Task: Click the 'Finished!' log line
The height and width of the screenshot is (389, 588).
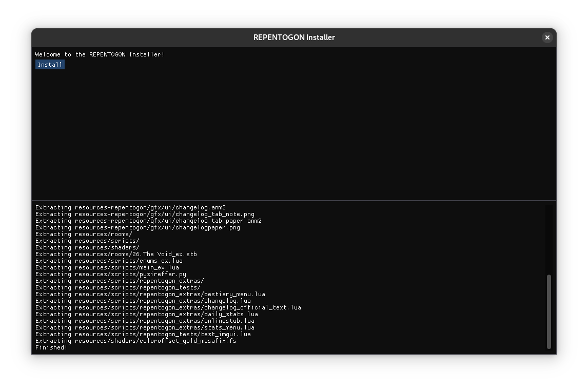Action: [51, 347]
